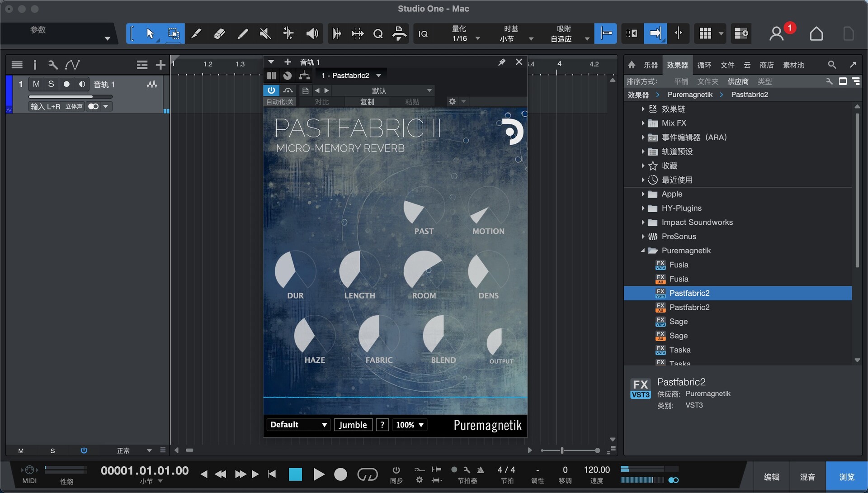Click the plugin help question mark button
This screenshot has width=868, height=493.
tap(382, 425)
